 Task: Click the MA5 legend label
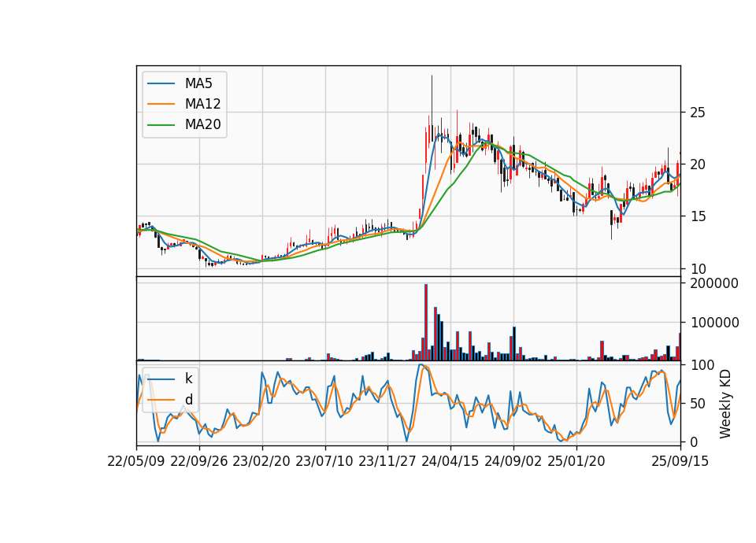coord(198,83)
